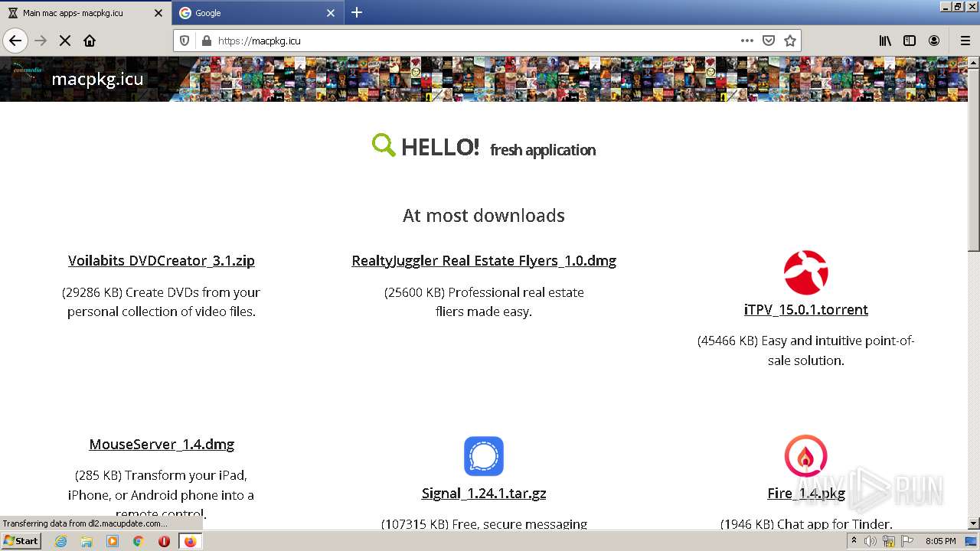The image size is (980, 551).
Task: Open media player from taskbar
Action: click(x=113, y=541)
